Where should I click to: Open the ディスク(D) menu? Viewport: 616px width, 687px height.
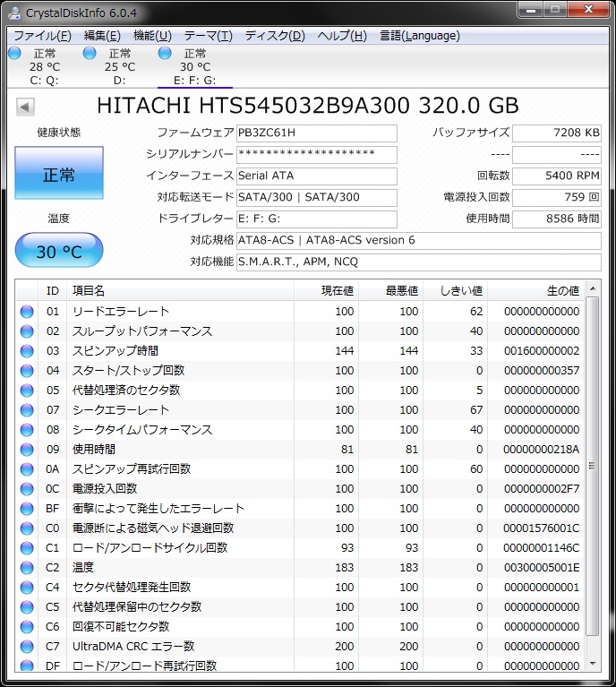click(x=275, y=36)
